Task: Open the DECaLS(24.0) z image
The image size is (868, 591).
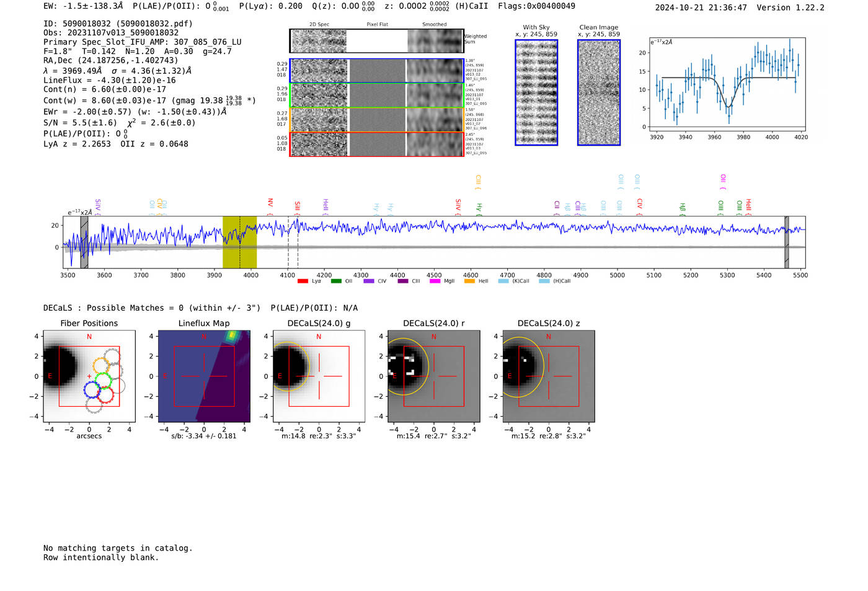Action: pyautogui.click(x=549, y=376)
